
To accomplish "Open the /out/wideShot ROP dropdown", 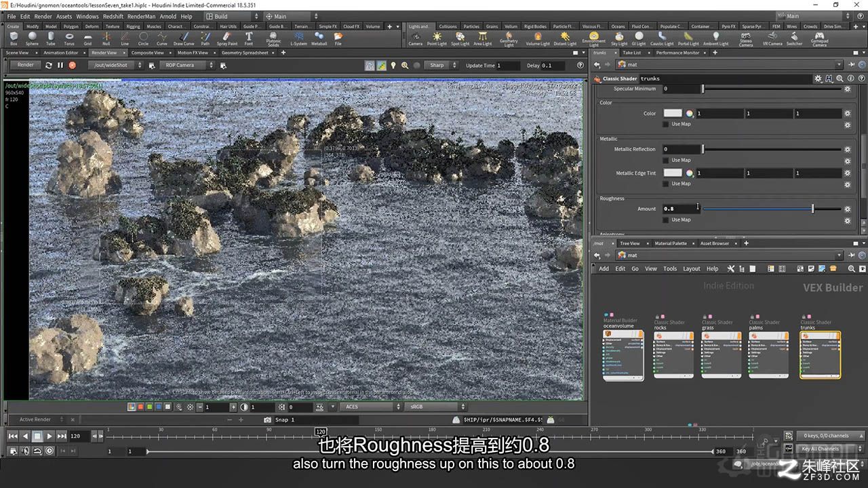I will [x=115, y=65].
